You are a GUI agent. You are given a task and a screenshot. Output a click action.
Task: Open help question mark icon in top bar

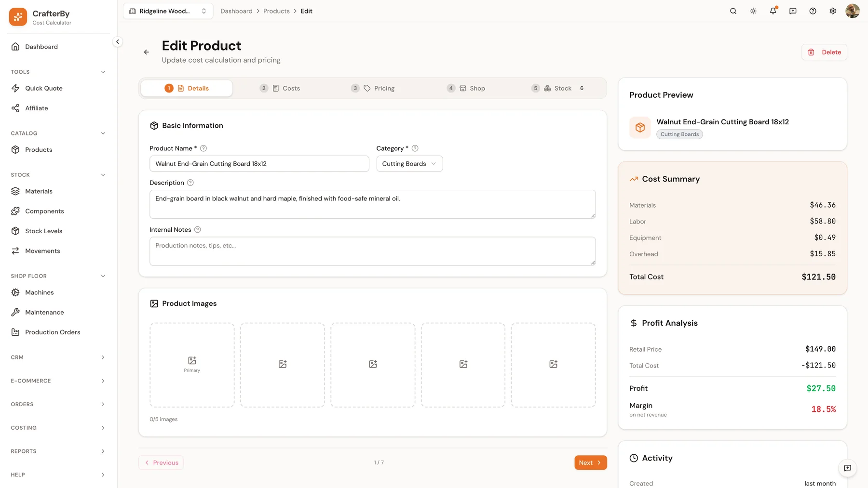(x=813, y=11)
